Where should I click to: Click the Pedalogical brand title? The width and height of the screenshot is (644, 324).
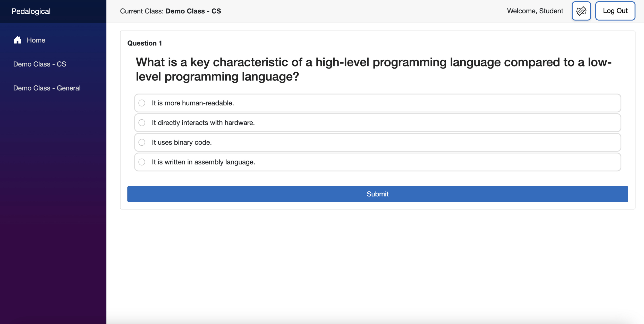point(31,11)
